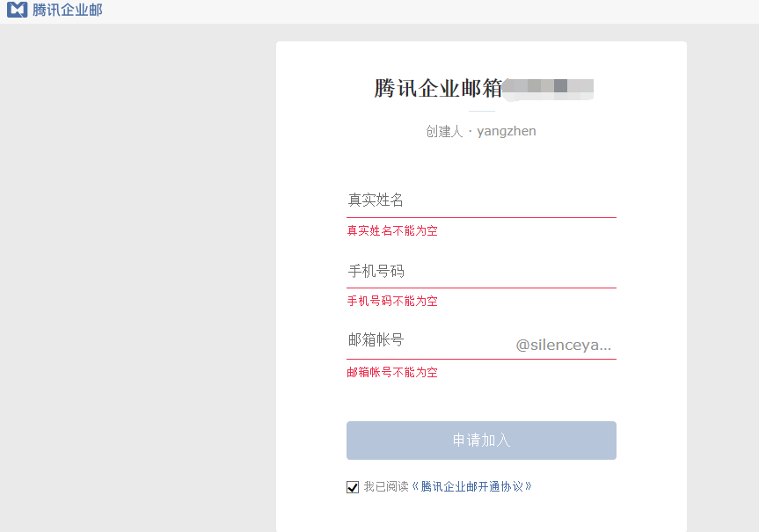This screenshot has width=759, height=532.
Task: Focus the 手机号码 input field
Action: [x=481, y=271]
